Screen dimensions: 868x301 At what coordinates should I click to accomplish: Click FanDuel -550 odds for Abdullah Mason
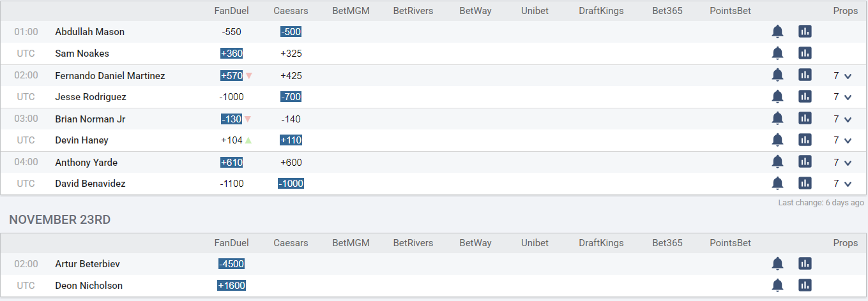pos(231,32)
